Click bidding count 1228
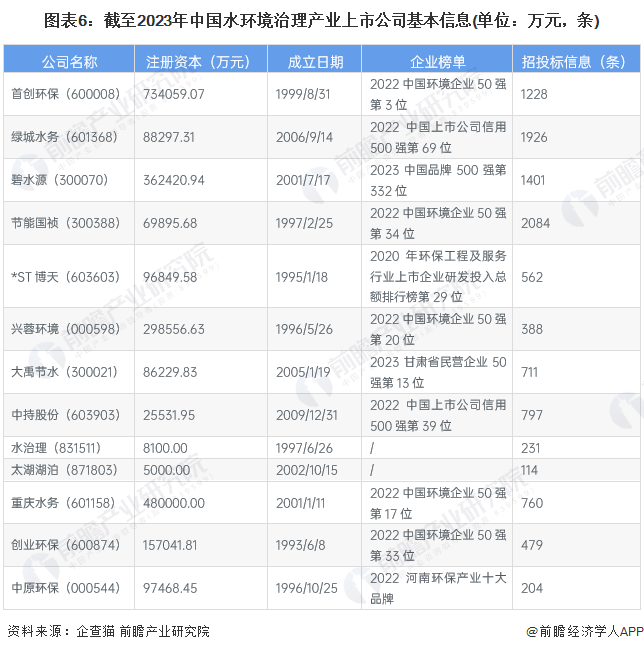The image size is (644, 652). click(x=534, y=94)
